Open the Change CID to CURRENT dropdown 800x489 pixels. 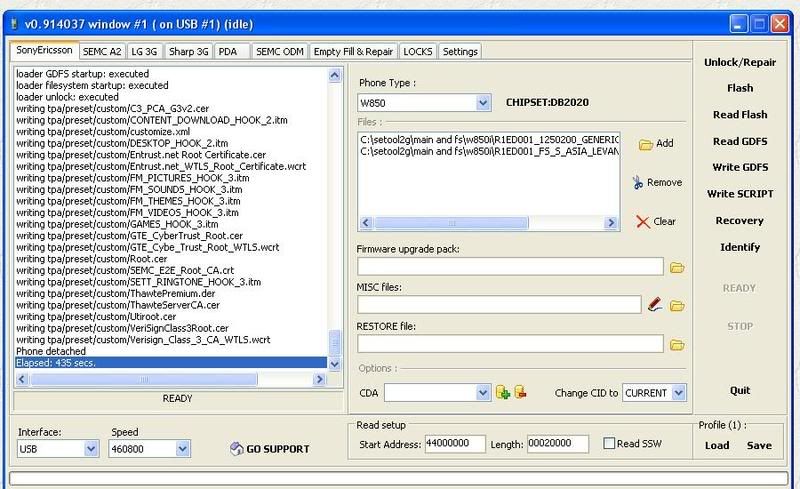pos(678,393)
